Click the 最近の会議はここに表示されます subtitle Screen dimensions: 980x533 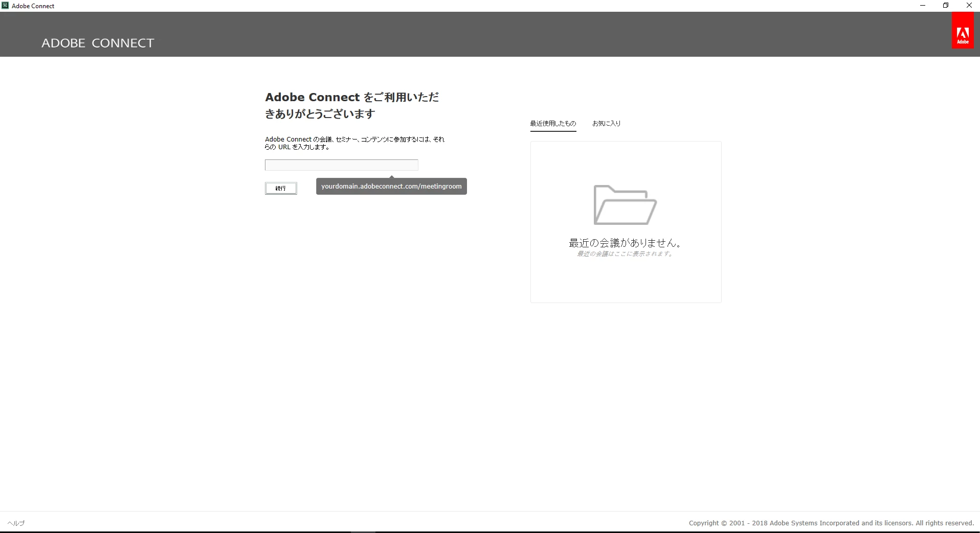(x=625, y=254)
